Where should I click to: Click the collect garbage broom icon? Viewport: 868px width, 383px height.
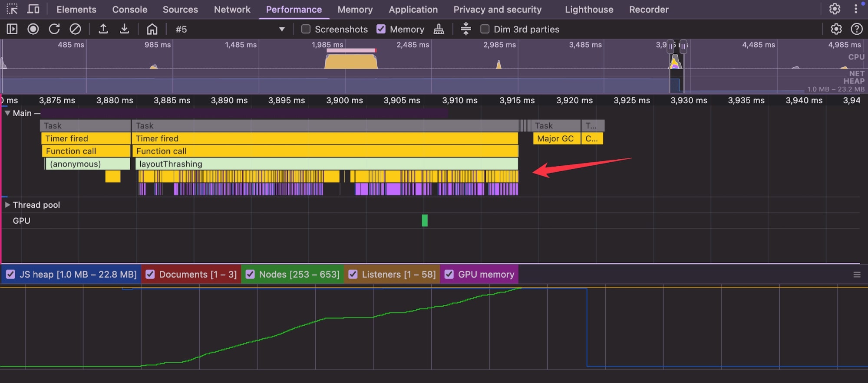pyautogui.click(x=439, y=29)
